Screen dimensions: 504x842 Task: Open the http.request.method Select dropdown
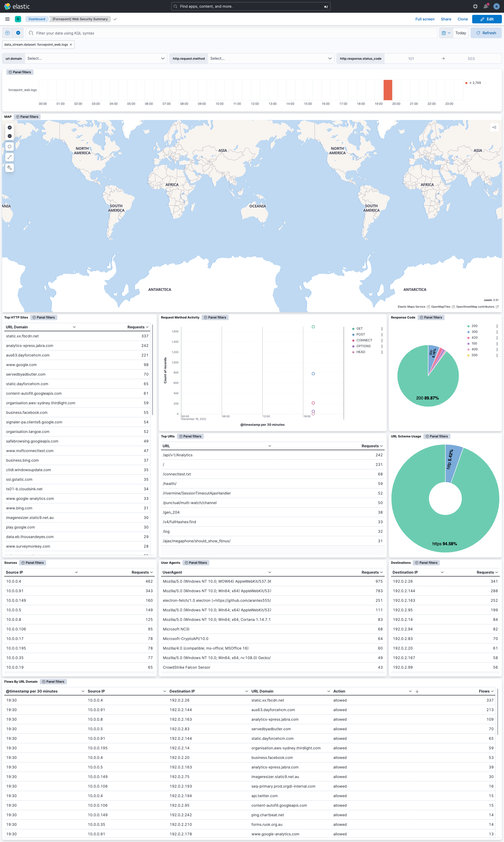(271, 58)
